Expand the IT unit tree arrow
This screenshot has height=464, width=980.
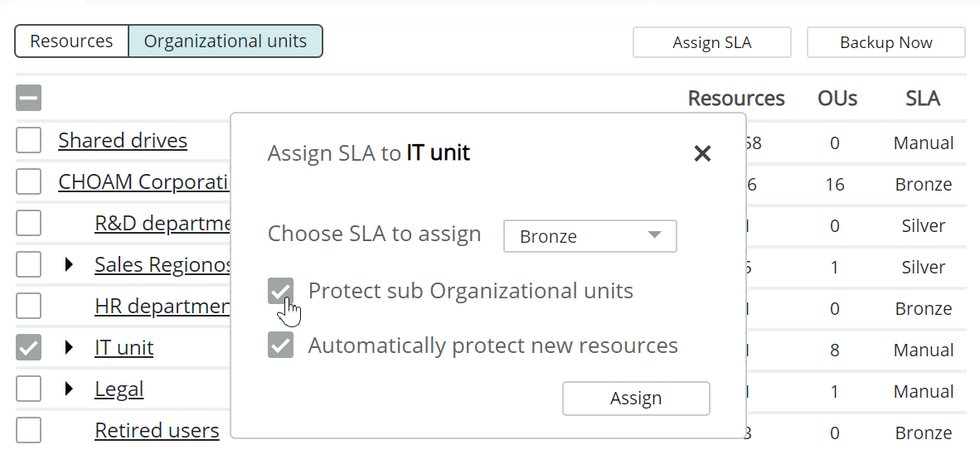pyautogui.click(x=70, y=348)
